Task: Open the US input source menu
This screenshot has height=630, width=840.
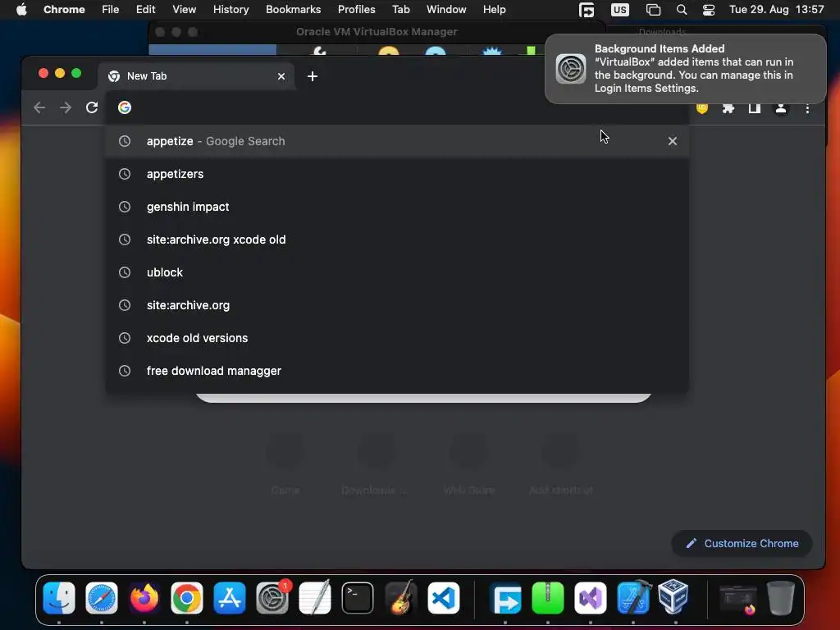Action: tap(620, 10)
